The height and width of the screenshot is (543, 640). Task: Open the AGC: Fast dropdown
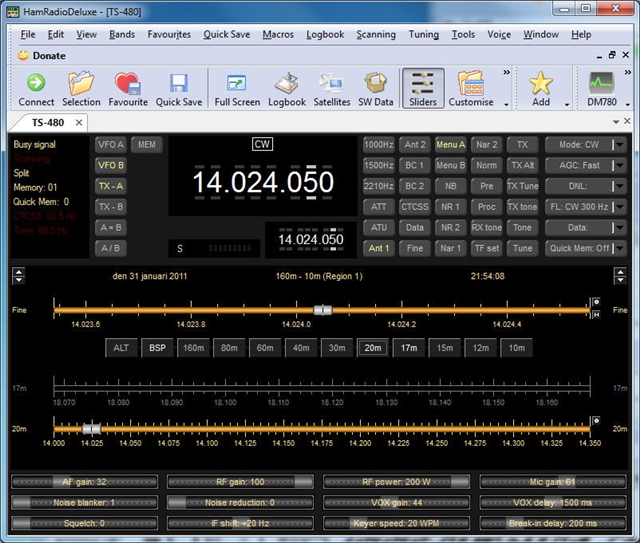point(620,165)
